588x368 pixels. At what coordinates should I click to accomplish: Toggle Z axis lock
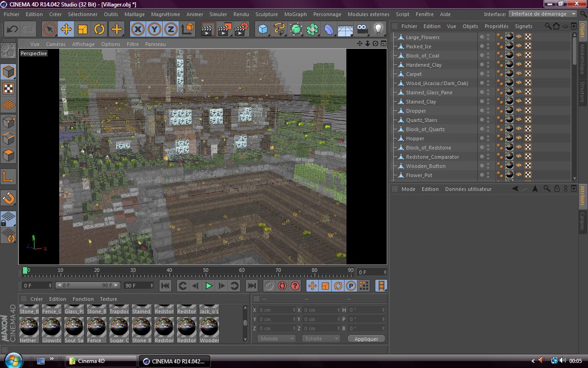point(170,29)
